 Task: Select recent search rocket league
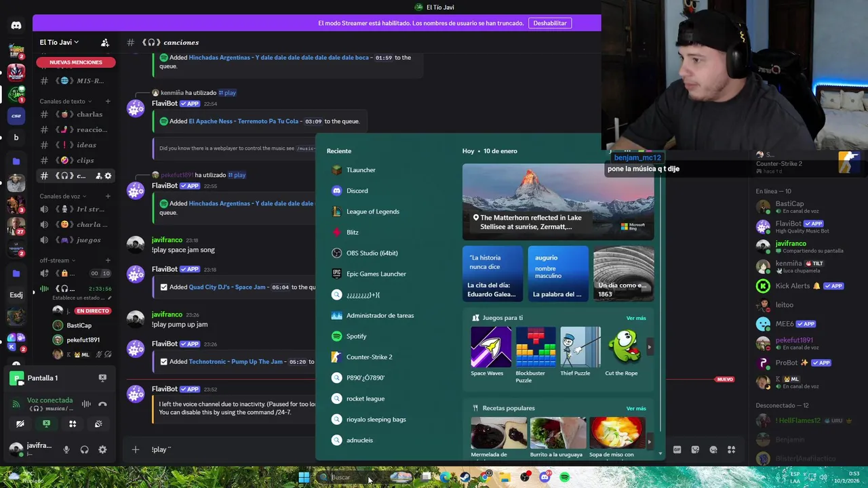[x=387, y=399]
